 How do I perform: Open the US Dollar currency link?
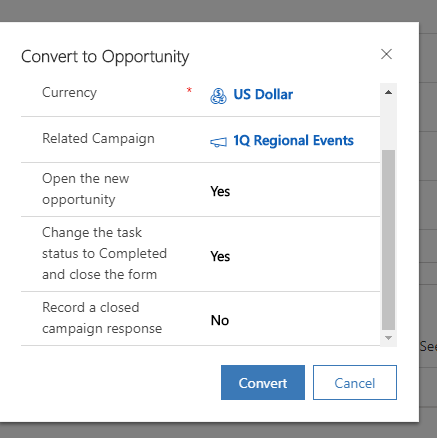pyautogui.click(x=263, y=95)
